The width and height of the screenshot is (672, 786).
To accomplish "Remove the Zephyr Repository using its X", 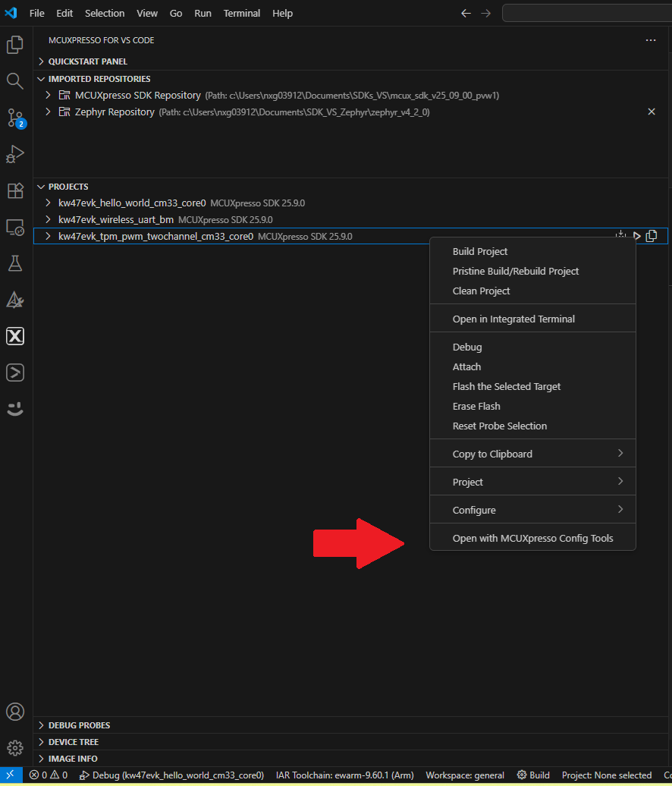I will (652, 111).
